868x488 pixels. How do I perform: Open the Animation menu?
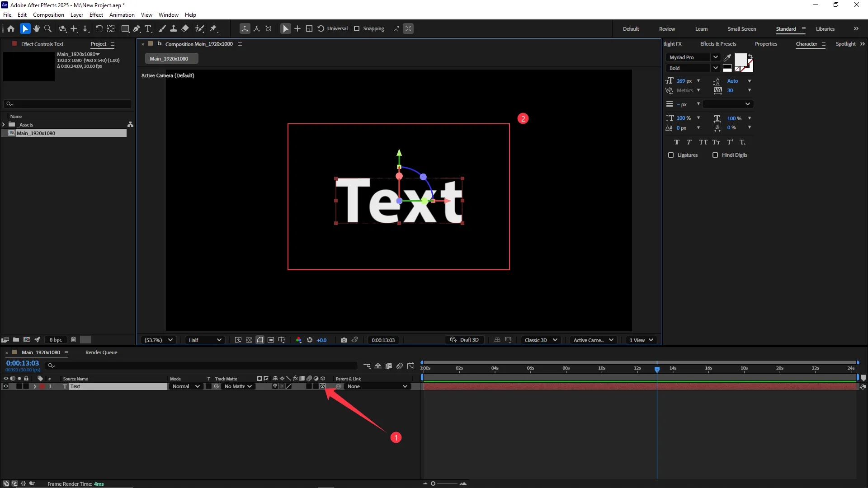122,15
